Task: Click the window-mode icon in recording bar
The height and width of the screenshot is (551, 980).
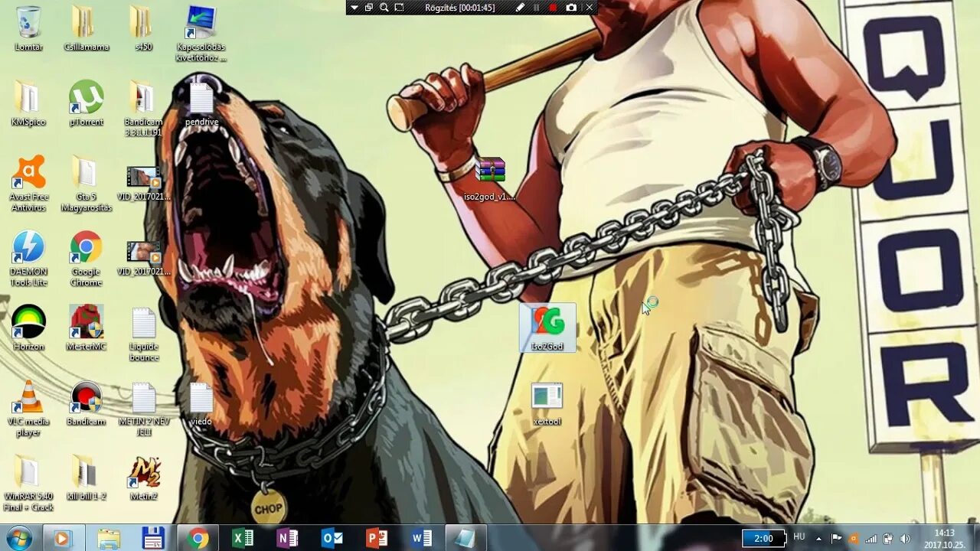Action: [x=369, y=8]
